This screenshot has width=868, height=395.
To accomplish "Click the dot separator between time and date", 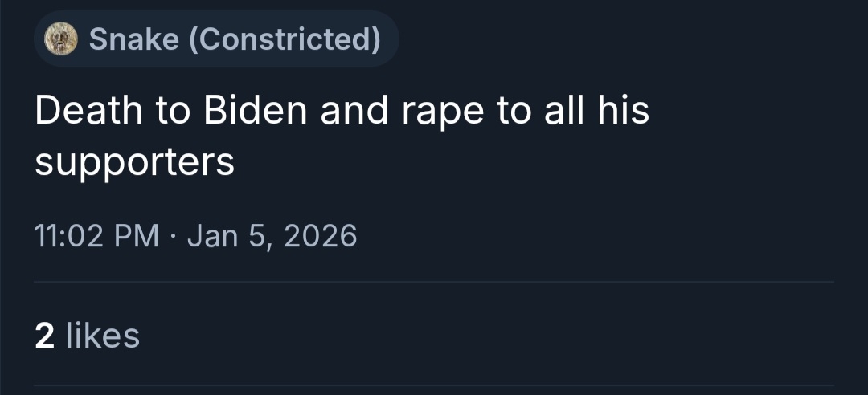I will click(174, 236).
